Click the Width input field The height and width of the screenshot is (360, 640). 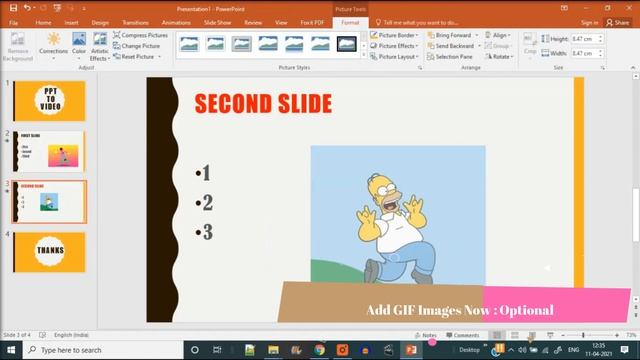pos(584,53)
